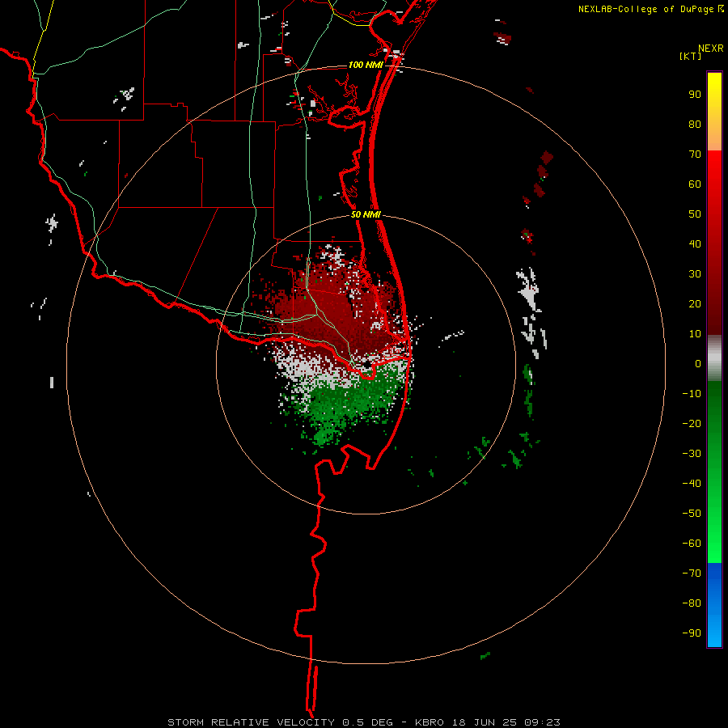Click the "-70" value on the velocity scale
Screen dimensions: 728x728
[692, 573]
